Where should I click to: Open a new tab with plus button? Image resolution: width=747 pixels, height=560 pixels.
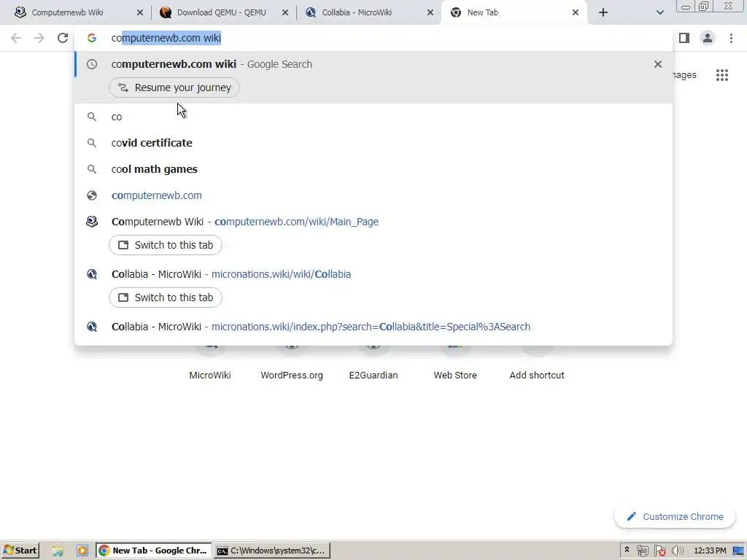click(603, 12)
